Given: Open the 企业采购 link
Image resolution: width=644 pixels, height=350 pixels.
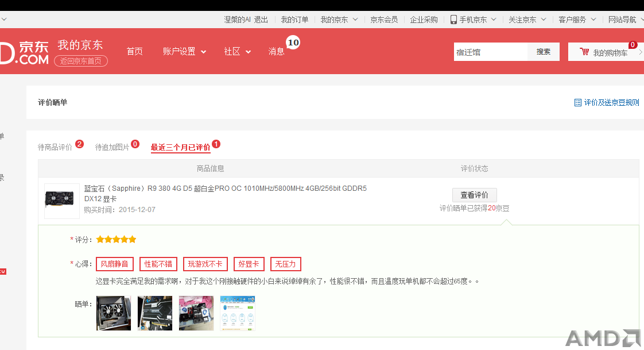Looking at the screenshot, I should (x=424, y=20).
